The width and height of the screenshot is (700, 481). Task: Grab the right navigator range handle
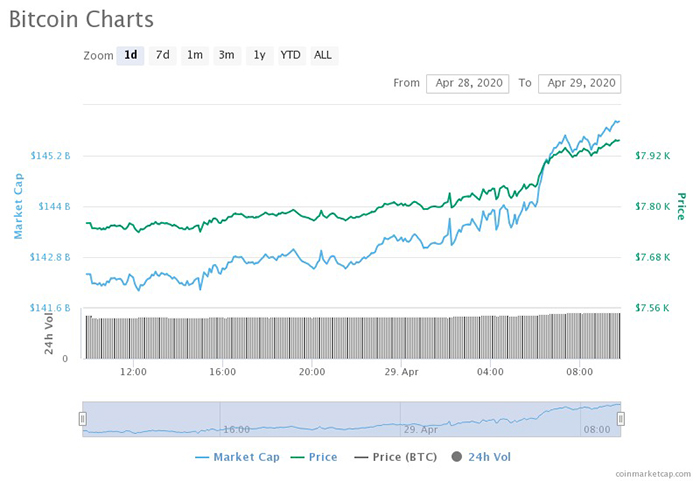[x=622, y=420]
